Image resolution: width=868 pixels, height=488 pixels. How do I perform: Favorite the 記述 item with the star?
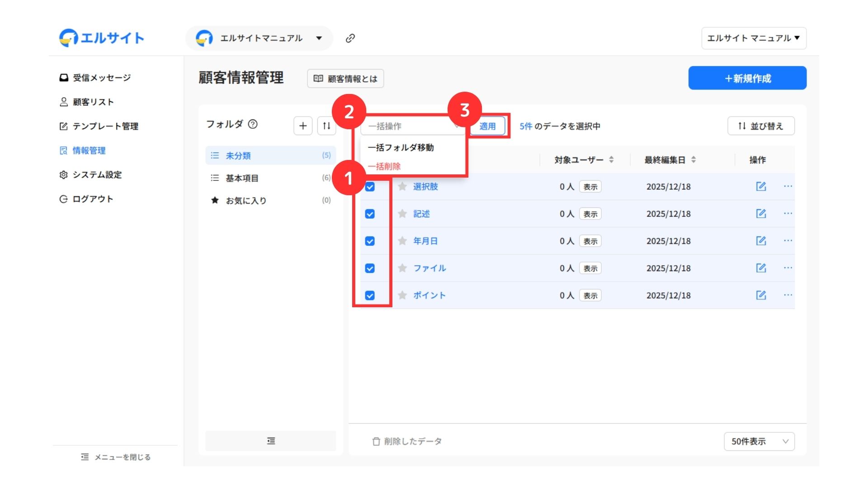point(402,214)
